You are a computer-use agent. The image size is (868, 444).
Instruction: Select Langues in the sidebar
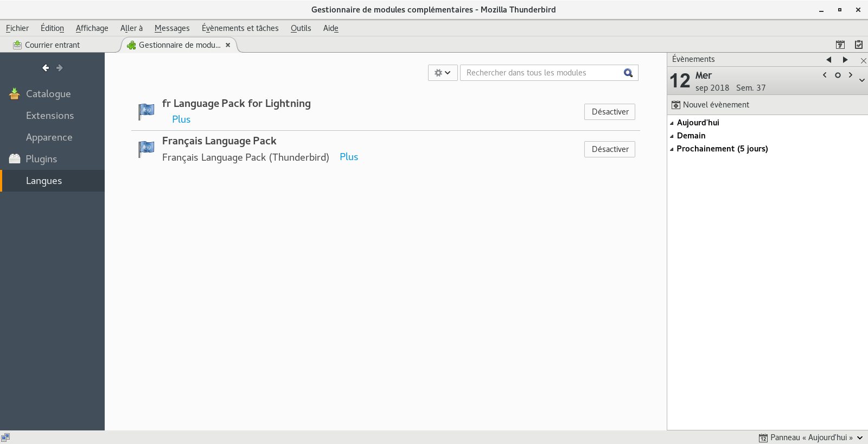click(x=52, y=181)
